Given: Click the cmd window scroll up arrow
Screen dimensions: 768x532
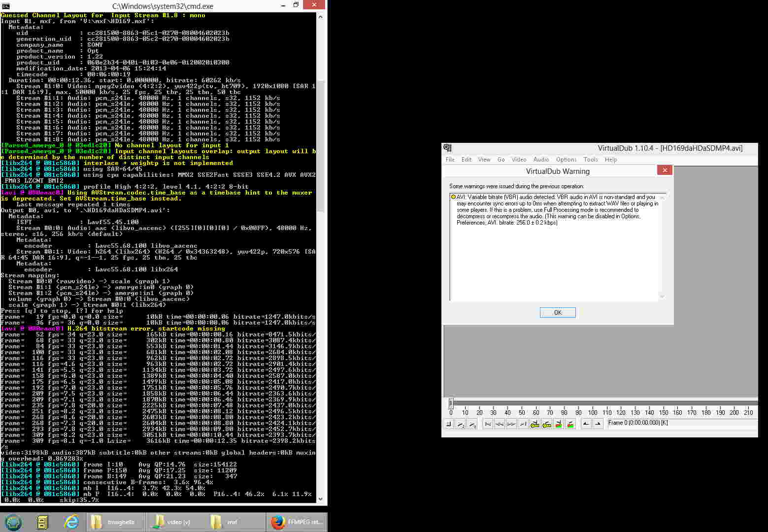Looking at the screenshot, I should coord(321,16).
